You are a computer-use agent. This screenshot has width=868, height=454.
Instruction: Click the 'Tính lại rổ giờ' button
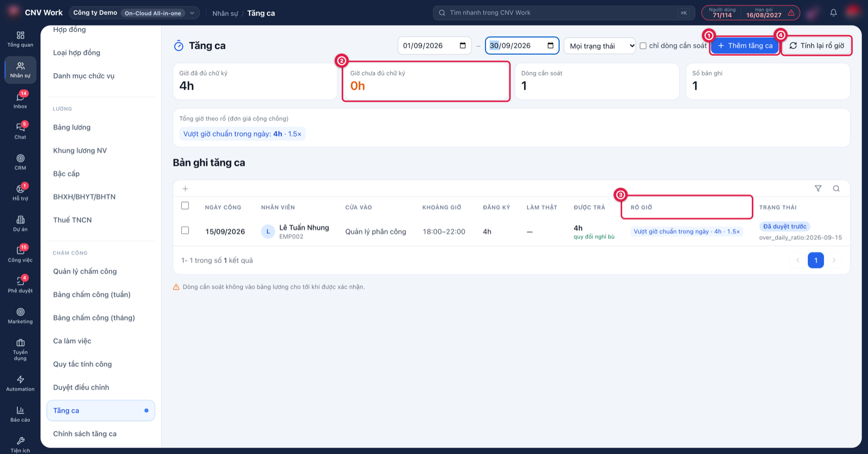pyautogui.click(x=817, y=46)
